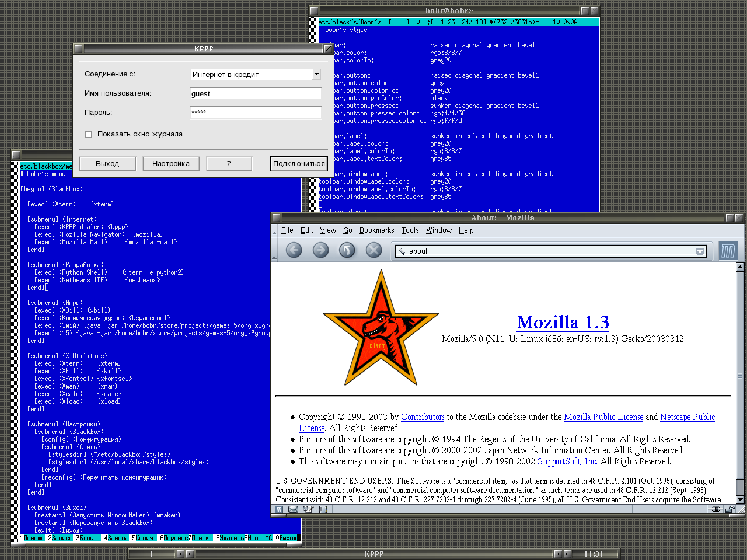Open the Bookmarks menu in Mozilla
Screen dimensions: 747x560
[x=377, y=230]
